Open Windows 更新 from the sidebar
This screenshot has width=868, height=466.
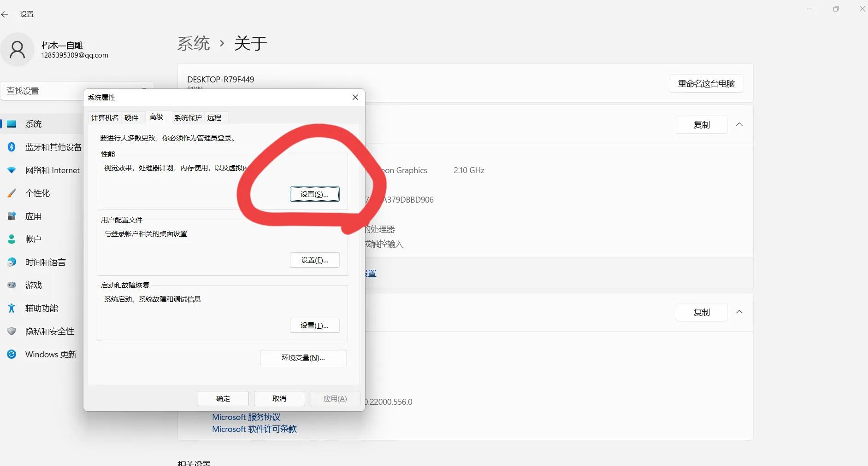[51, 354]
